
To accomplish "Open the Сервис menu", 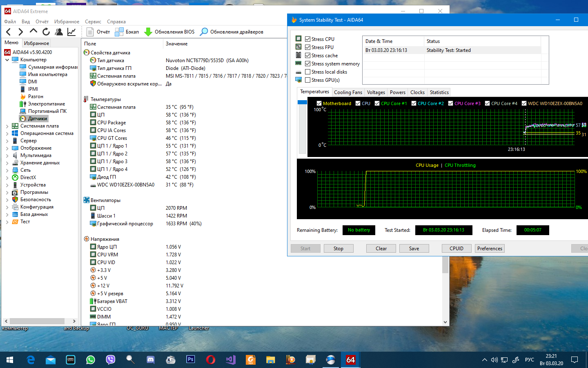I will click(x=93, y=22).
